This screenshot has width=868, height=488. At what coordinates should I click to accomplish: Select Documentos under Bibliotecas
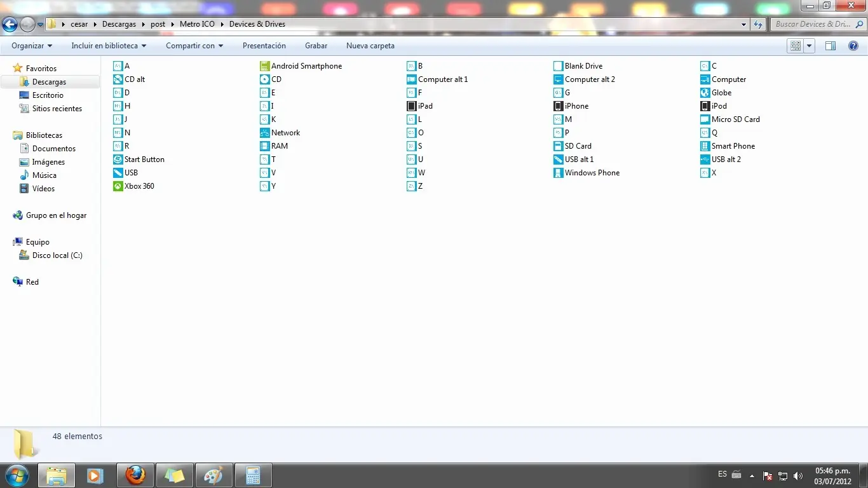(x=54, y=149)
